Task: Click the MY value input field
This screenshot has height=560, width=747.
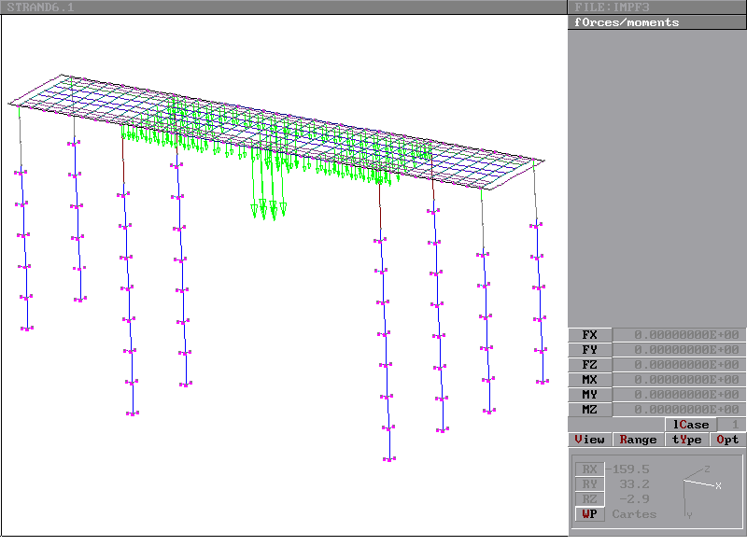Action: pos(679,395)
